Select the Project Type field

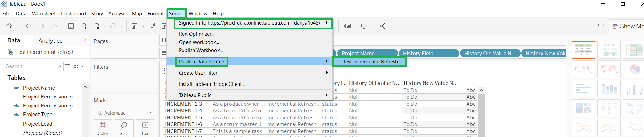click(38, 115)
